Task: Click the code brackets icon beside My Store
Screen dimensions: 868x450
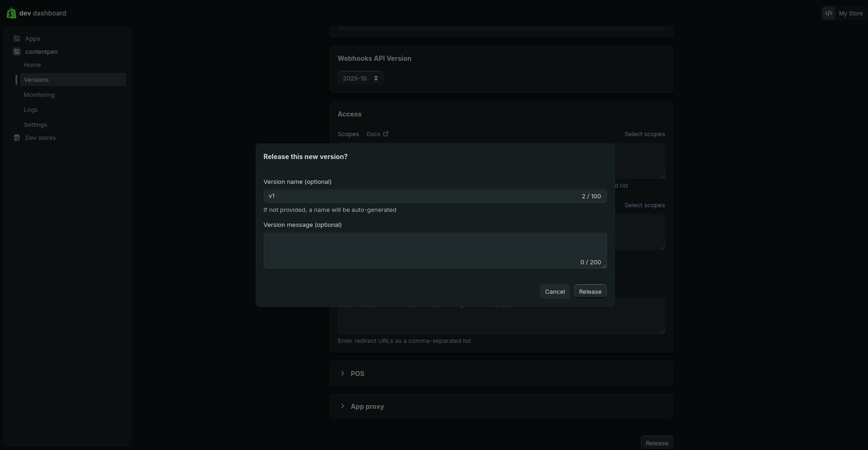Action: click(828, 13)
